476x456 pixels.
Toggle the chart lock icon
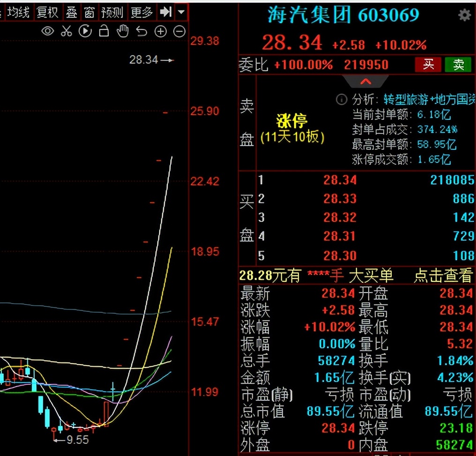point(104,31)
